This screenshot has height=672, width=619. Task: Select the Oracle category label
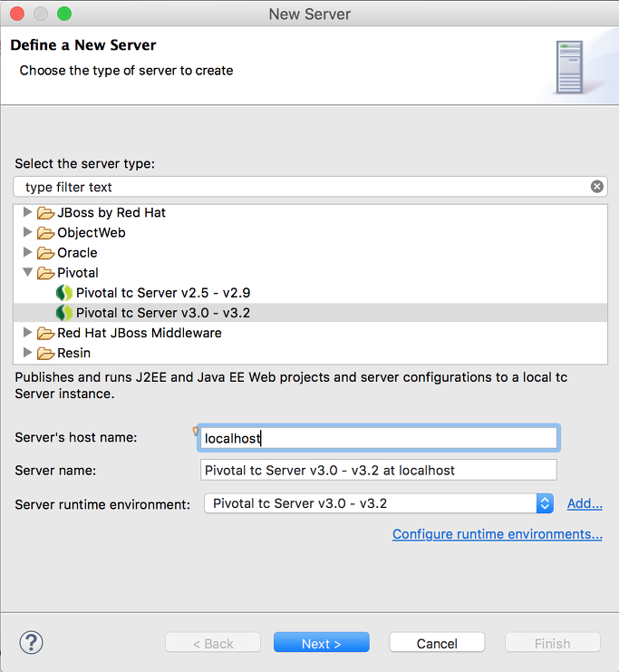point(77,253)
